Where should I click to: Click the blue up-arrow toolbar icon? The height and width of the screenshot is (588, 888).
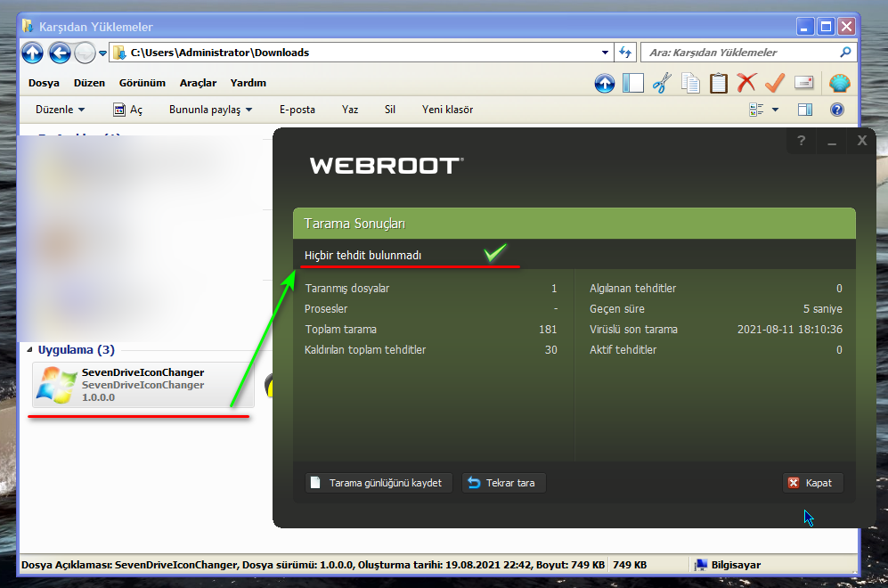pyautogui.click(x=604, y=83)
